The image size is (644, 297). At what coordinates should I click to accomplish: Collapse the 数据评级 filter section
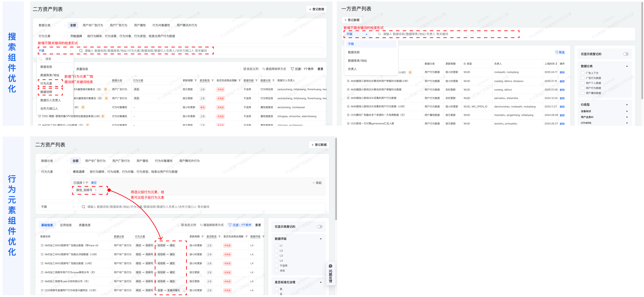pyautogui.click(x=321, y=239)
